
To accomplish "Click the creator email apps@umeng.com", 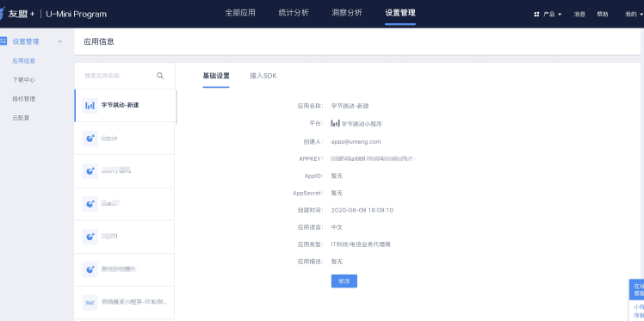I will [356, 142].
